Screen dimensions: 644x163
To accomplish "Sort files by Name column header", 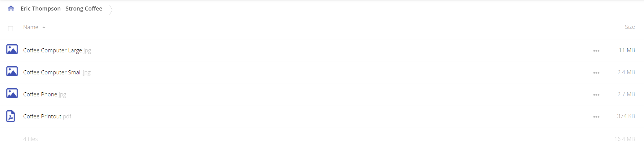I will (x=31, y=27).
